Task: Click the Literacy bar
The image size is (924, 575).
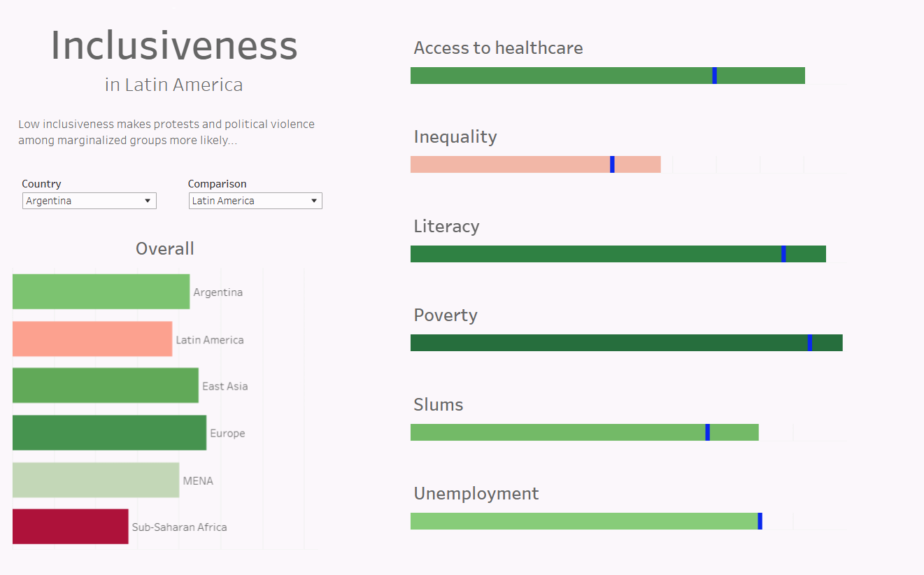Action: point(595,254)
